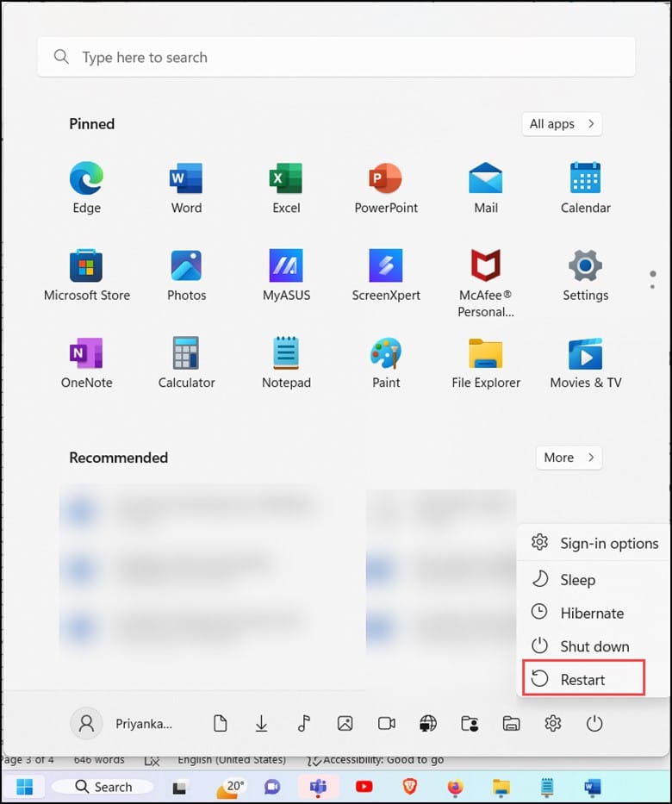
Task: Click English (United States) in Word status bar
Action: (232, 760)
